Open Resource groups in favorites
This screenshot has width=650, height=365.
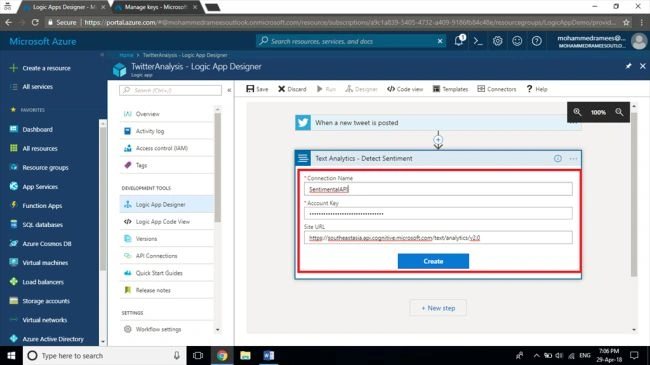coord(45,168)
